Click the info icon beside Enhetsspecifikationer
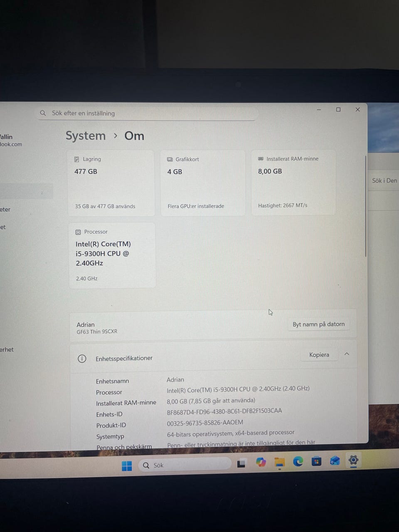399x532 pixels. pos(82,358)
